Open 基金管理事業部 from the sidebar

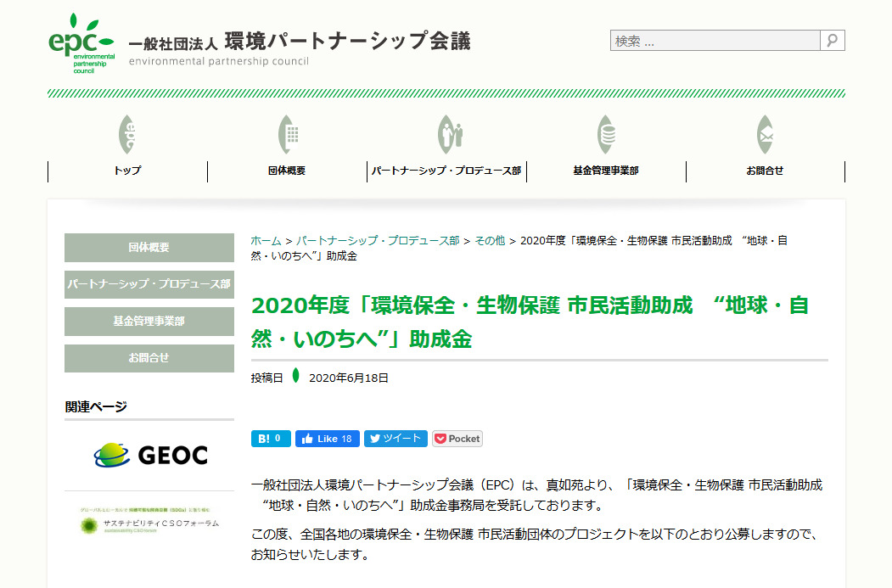(x=149, y=321)
